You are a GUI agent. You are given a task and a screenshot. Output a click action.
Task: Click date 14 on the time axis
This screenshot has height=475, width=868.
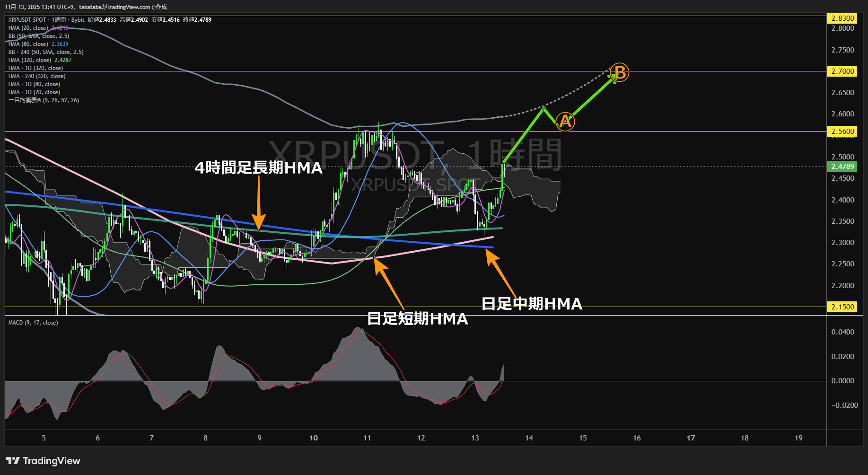[x=529, y=438]
